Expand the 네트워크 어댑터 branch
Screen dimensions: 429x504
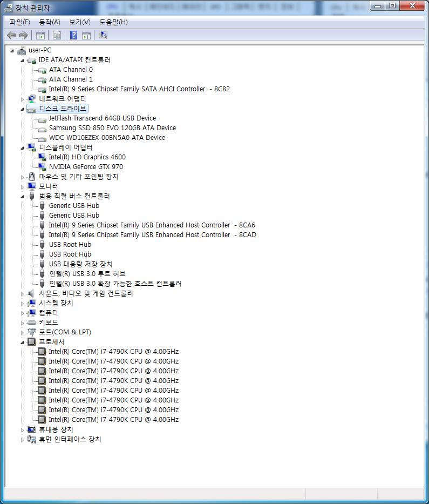coord(22,99)
